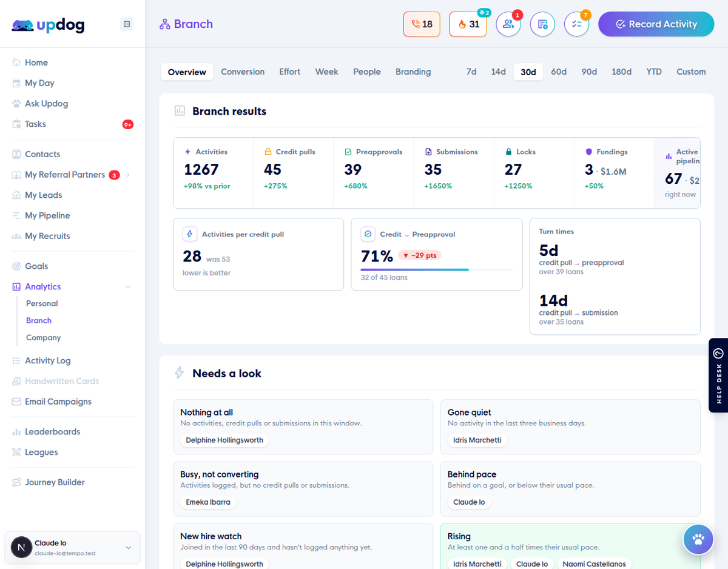Select the 30d time range

click(528, 72)
